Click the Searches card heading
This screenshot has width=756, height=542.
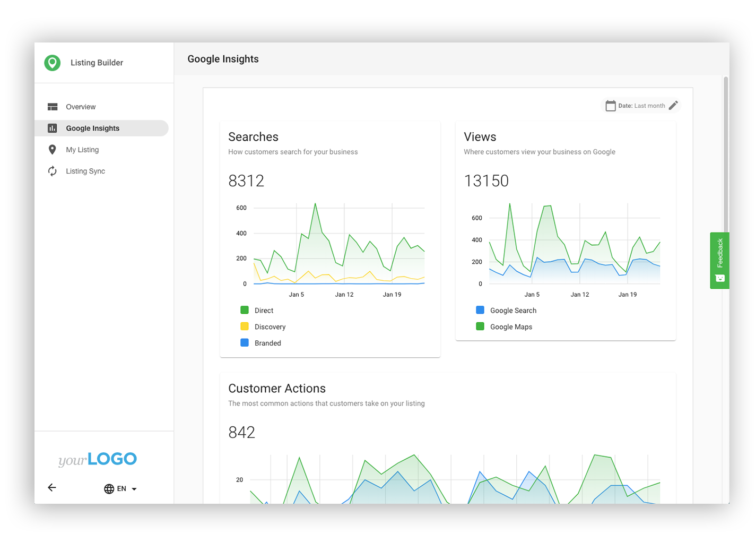click(x=253, y=137)
